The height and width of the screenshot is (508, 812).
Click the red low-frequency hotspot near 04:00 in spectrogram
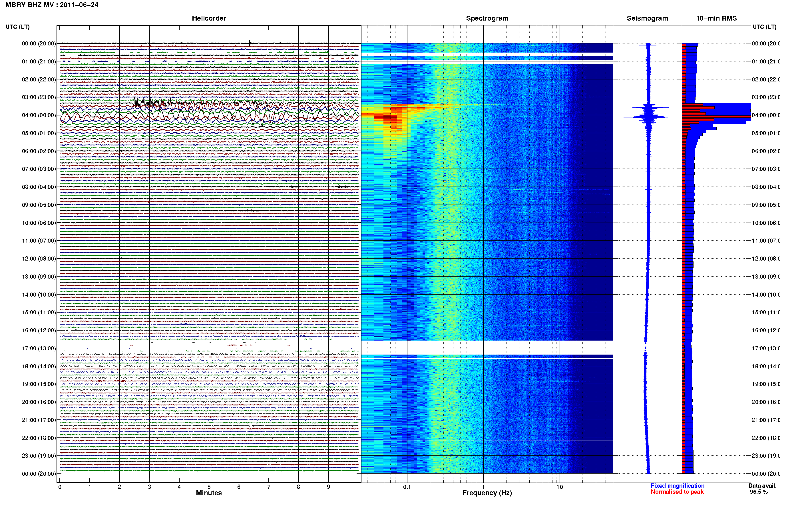coord(386,117)
